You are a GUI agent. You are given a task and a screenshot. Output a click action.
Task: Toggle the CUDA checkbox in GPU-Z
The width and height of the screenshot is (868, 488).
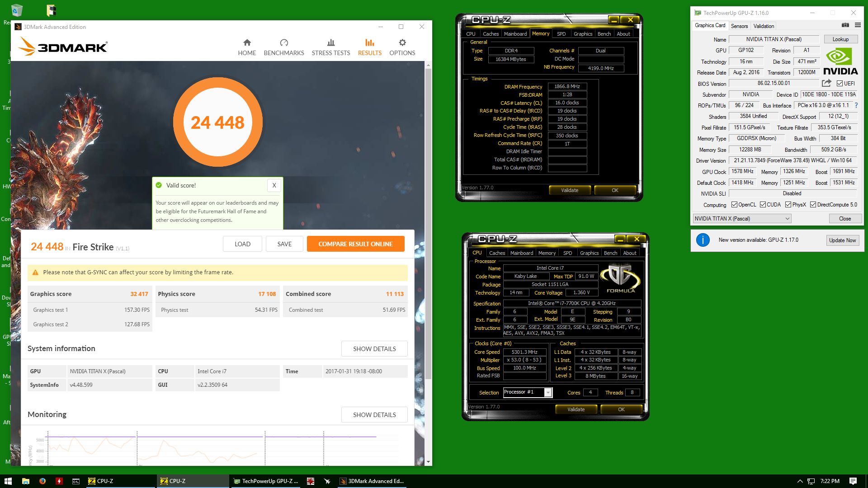[x=763, y=205]
